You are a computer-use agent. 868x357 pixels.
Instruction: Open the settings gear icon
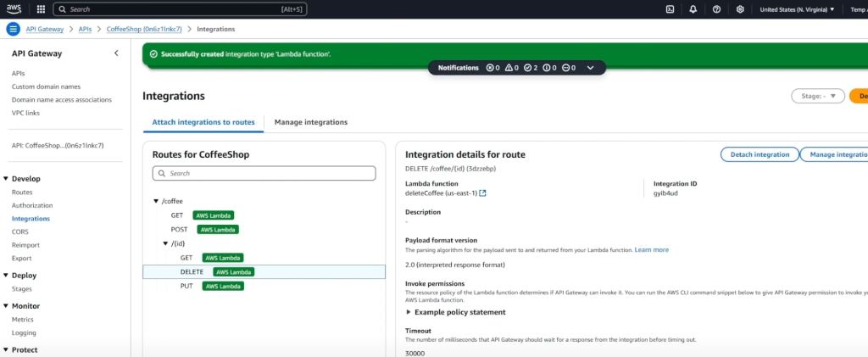(740, 9)
